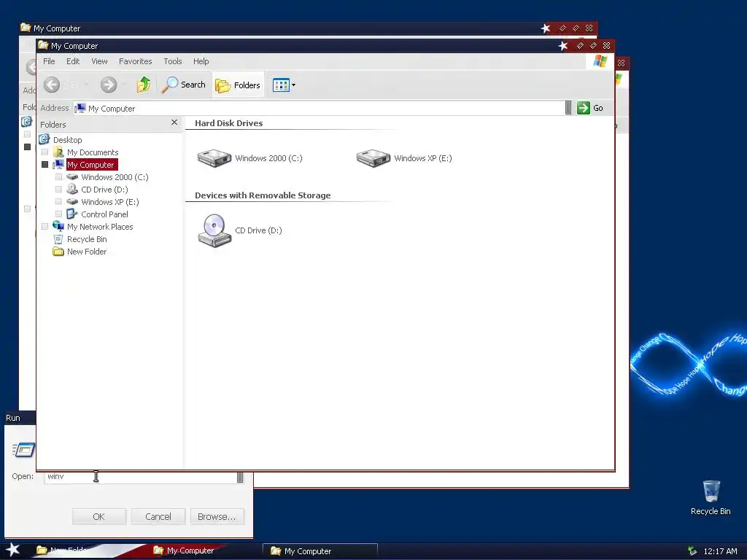
Task: Click Browse... in Run dialog
Action: pyautogui.click(x=217, y=516)
